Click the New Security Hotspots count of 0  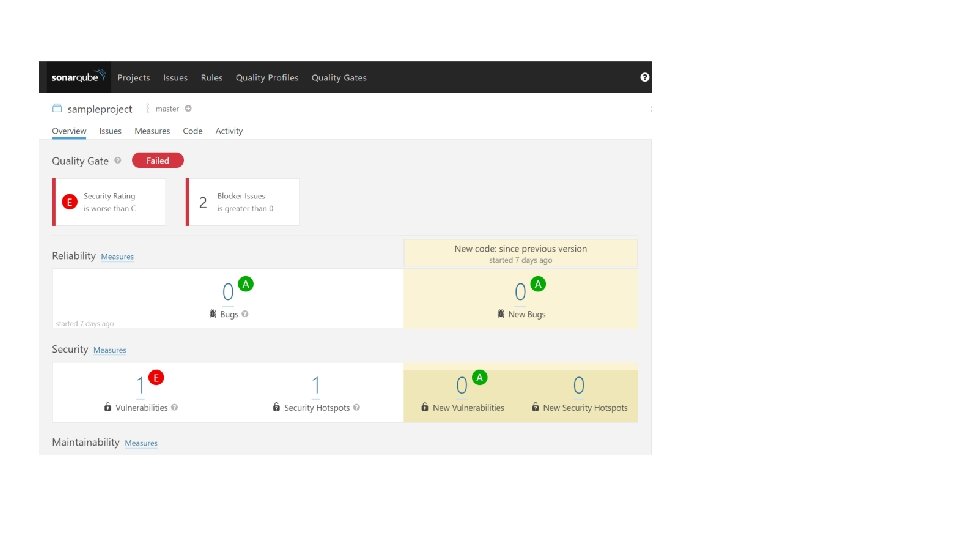coord(579,386)
